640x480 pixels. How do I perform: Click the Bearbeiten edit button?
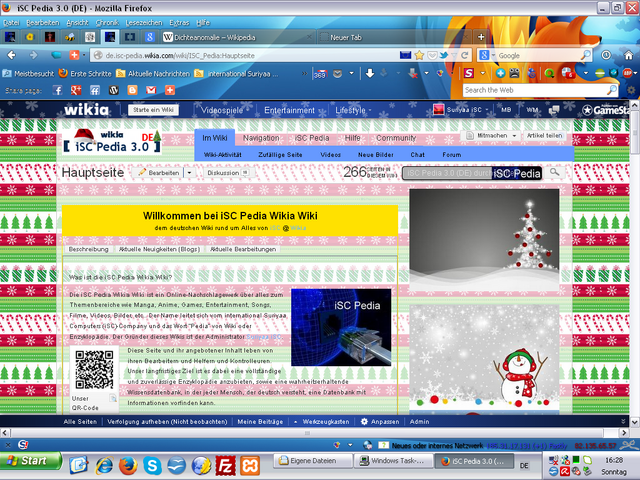point(159,173)
